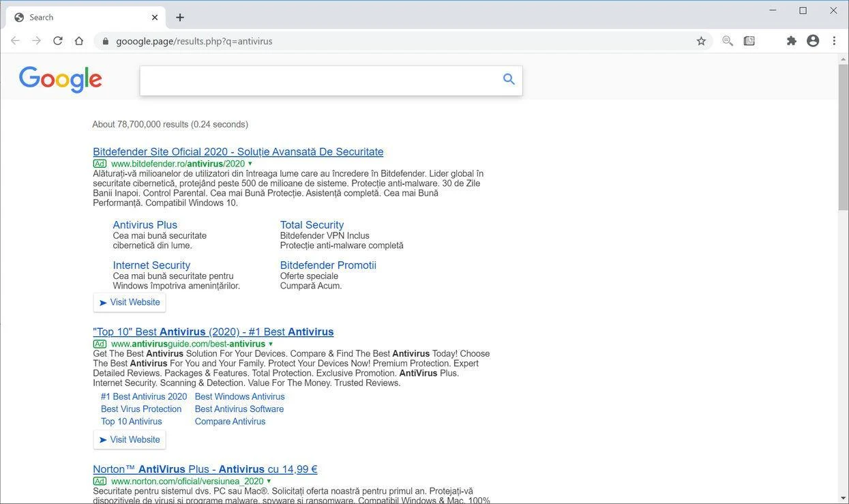Open Best Antivirus Software link

[x=239, y=409]
